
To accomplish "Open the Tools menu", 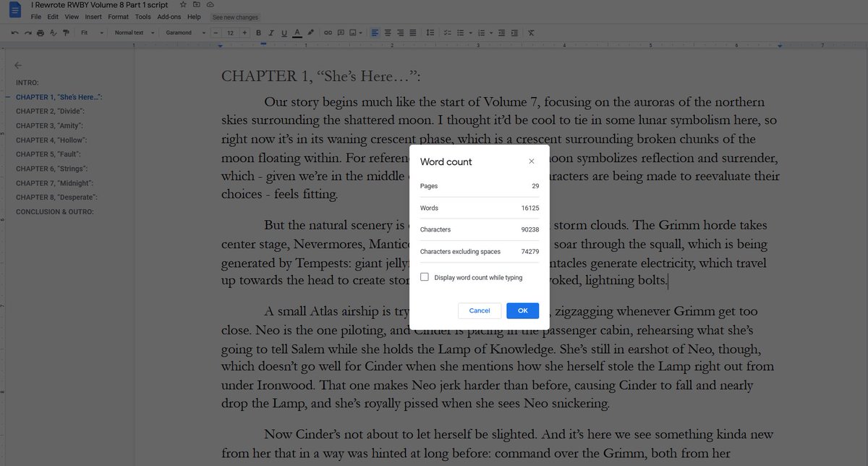I will pyautogui.click(x=143, y=16).
